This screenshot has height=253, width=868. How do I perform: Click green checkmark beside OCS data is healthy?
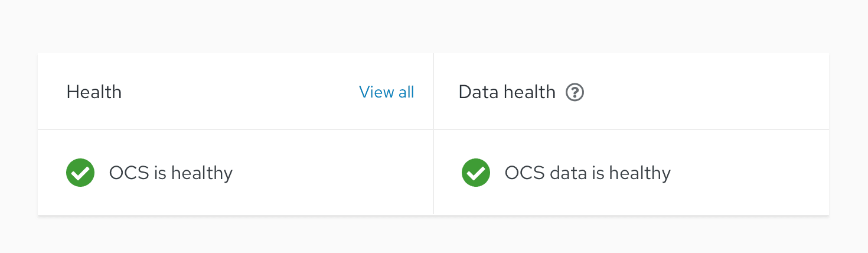pos(476,173)
